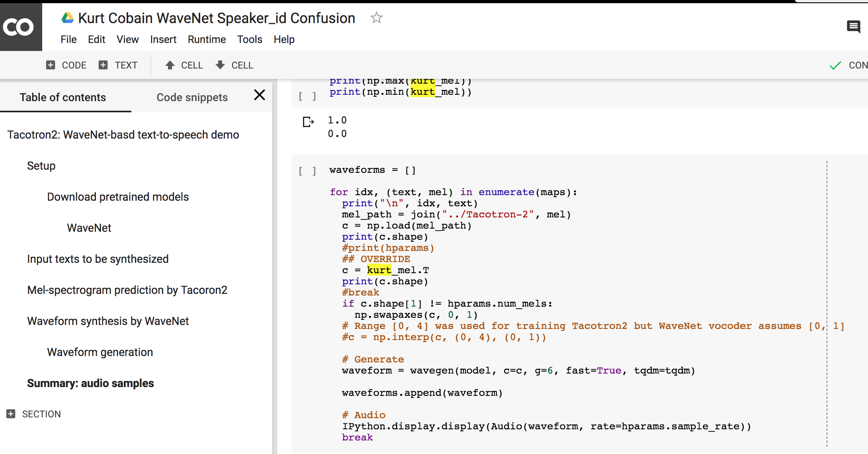This screenshot has width=868, height=454.
Task: Click the green connected checkmark status
Action: [x=835, y=65]
